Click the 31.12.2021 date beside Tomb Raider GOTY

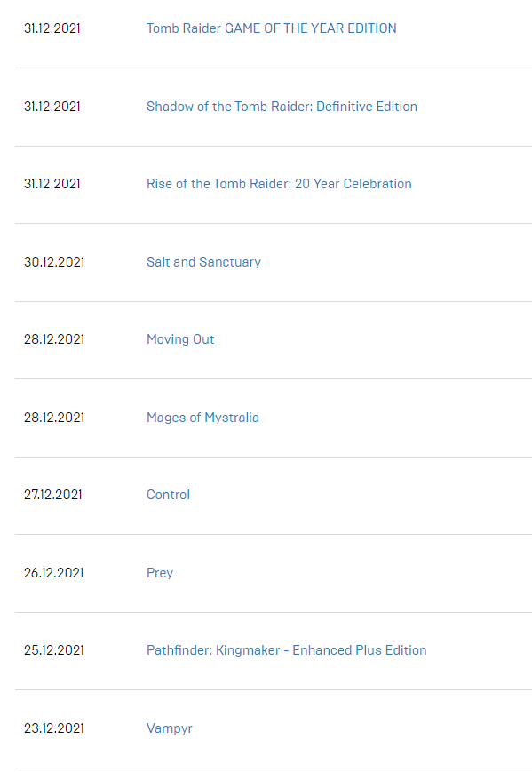[x=52, y=28]
